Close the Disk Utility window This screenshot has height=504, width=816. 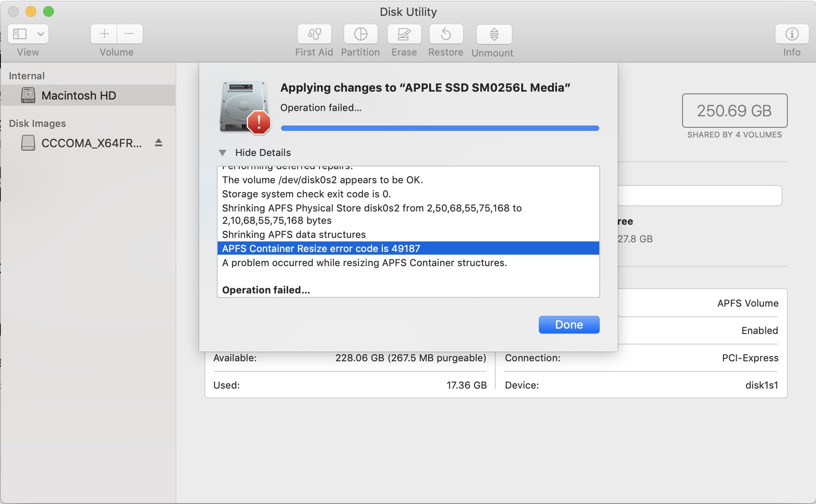coord(13,11)
